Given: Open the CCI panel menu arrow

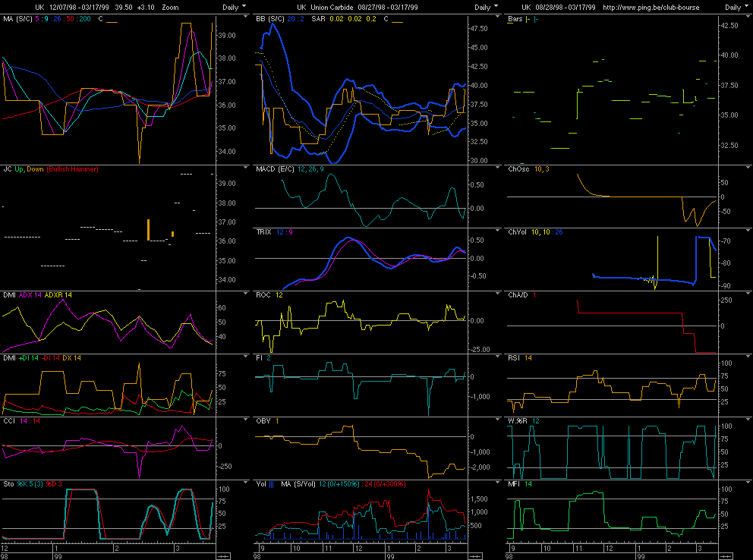Looking at the screenshot, I should [x=246, y=419].
